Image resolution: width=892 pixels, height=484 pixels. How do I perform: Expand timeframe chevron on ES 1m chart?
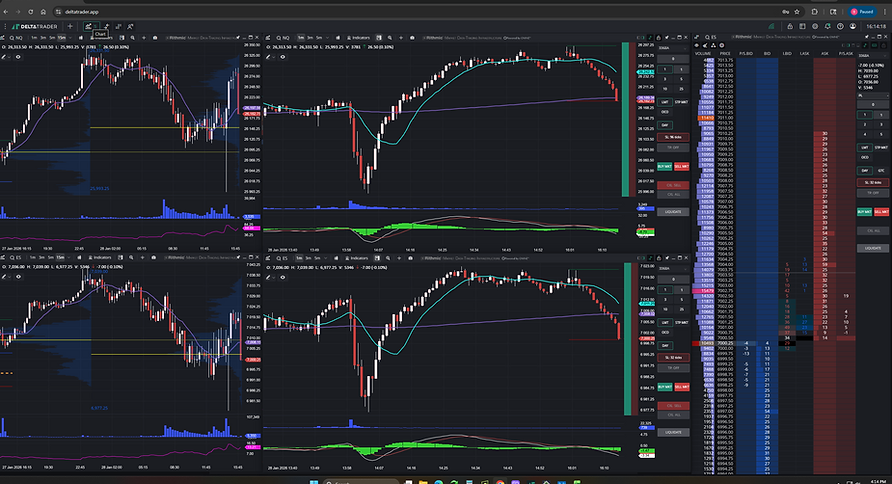[x=325, y=258]
